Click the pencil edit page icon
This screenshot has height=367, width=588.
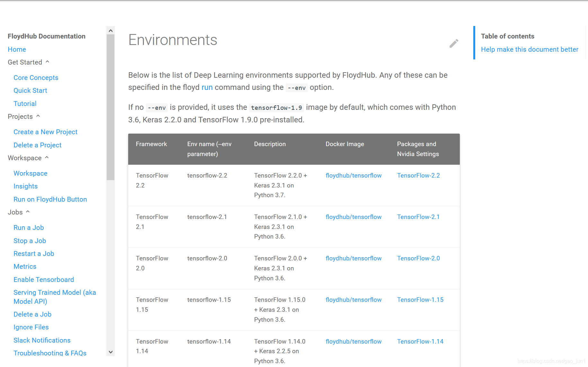tap(454, 43)
